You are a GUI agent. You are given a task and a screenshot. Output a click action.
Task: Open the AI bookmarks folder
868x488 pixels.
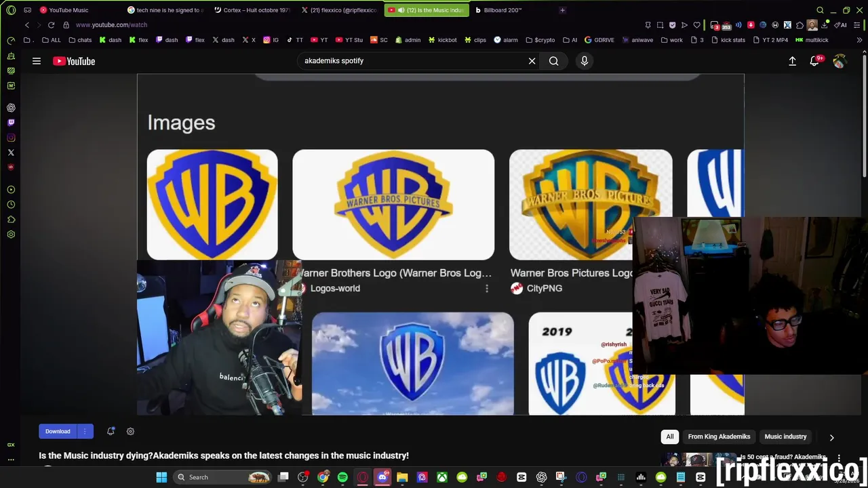[x=570, y=40]
